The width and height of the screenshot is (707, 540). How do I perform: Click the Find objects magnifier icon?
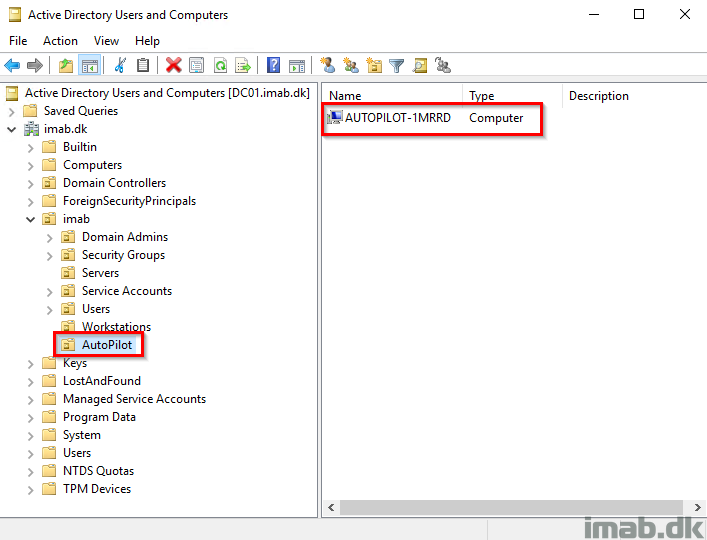[x=420, y=66]
